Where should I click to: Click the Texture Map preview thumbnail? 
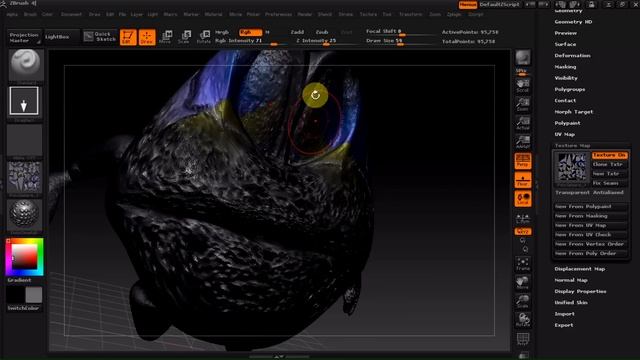[572, 168]
